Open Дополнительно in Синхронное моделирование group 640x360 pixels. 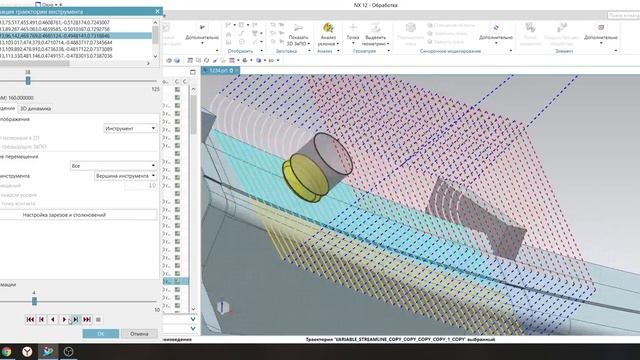point(496,33)
